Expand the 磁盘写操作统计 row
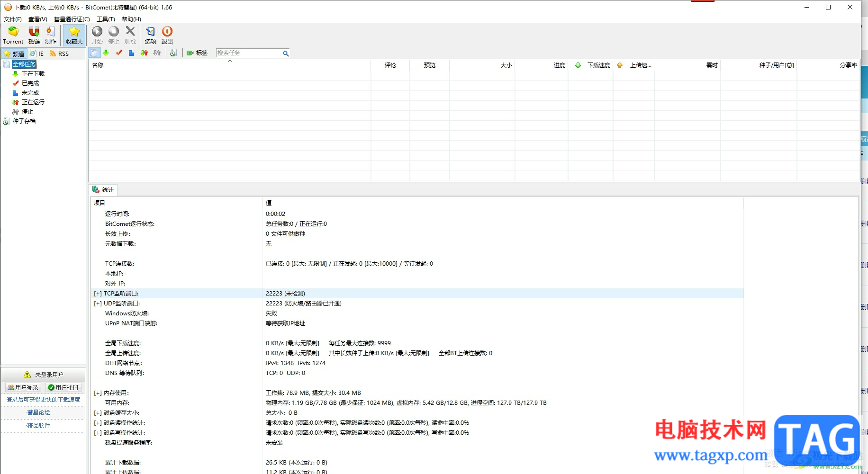This screenshot has width=868, height=474. [98, 433]
